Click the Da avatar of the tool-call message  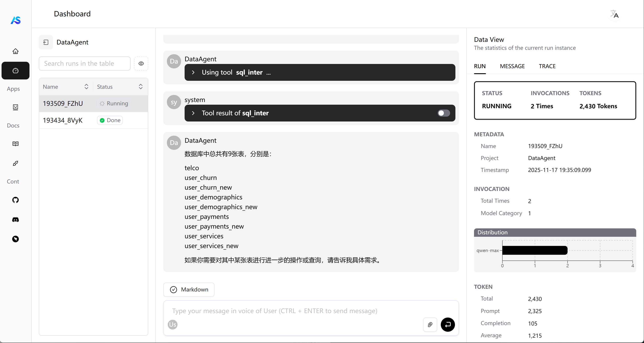[x=174, y=62]
